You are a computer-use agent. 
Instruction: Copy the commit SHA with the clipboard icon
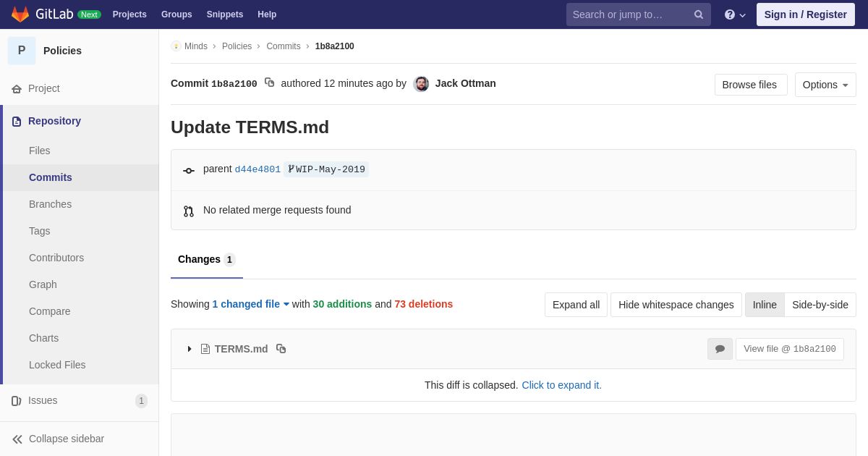coord(269,83)
